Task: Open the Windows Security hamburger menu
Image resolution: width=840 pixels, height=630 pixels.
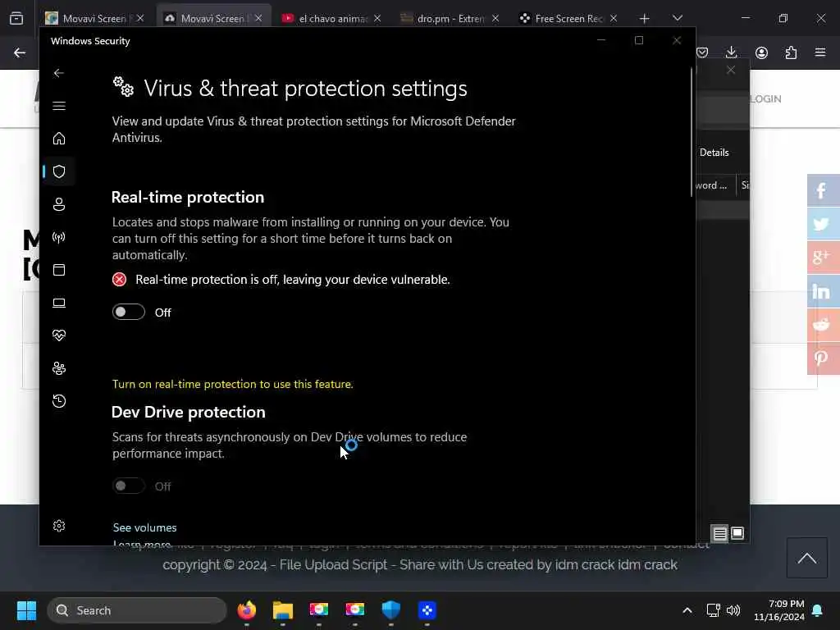Action: click(x=59, y=106)
